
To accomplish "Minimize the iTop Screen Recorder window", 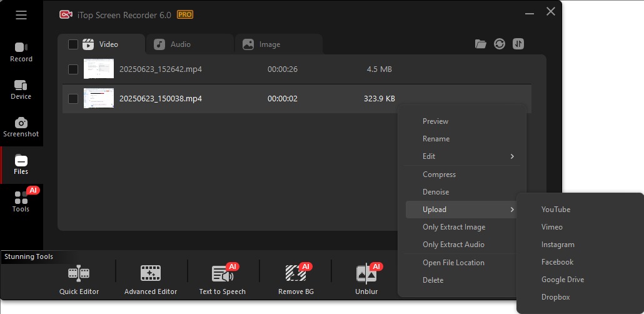I will (x=530, y=14).
